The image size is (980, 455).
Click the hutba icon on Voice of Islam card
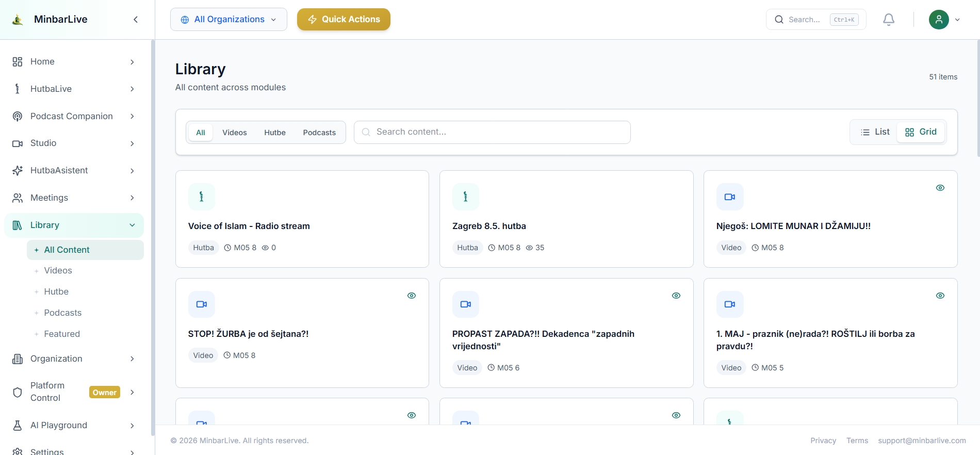point(202,197)
